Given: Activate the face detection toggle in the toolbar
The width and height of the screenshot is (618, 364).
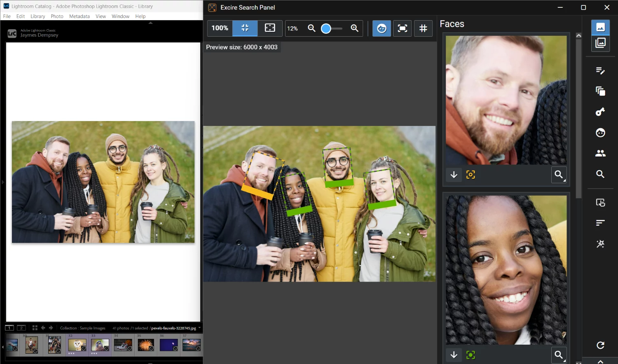Looking at the screenshot, I should tap(382, 28).
